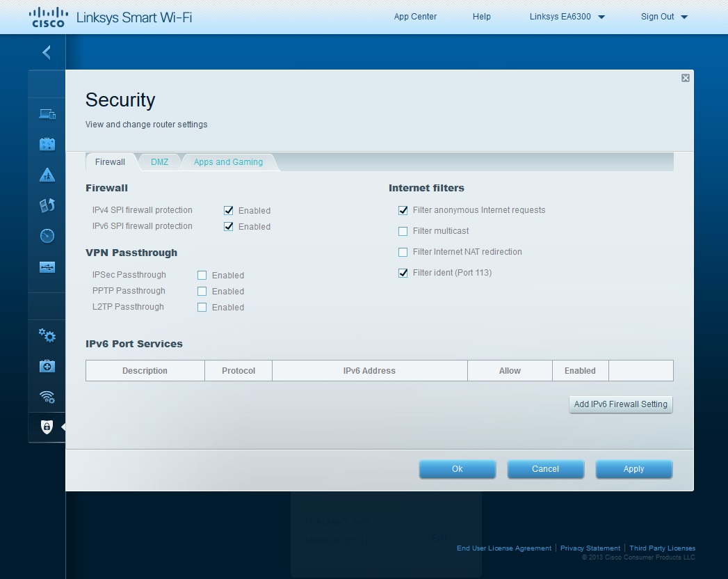Enable IPSec Passthrough checkbox
The image size is (728, 579).
pyautogui.click(x=202, y=275)
